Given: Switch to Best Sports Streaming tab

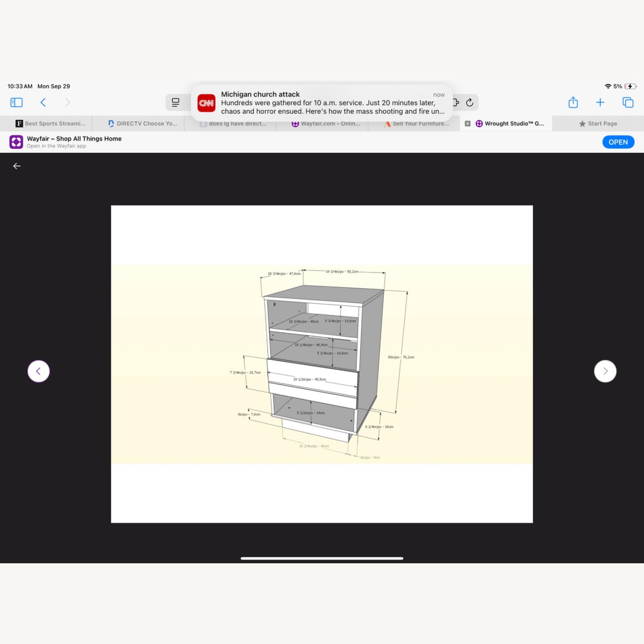Looking at the screenshot, I should coord(51,124).
